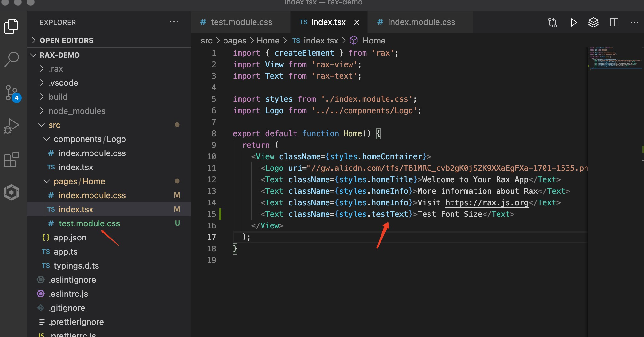Click the src breadcrumb segment
Viewport: 644px width, 337px height.
[x=207, y=41]
